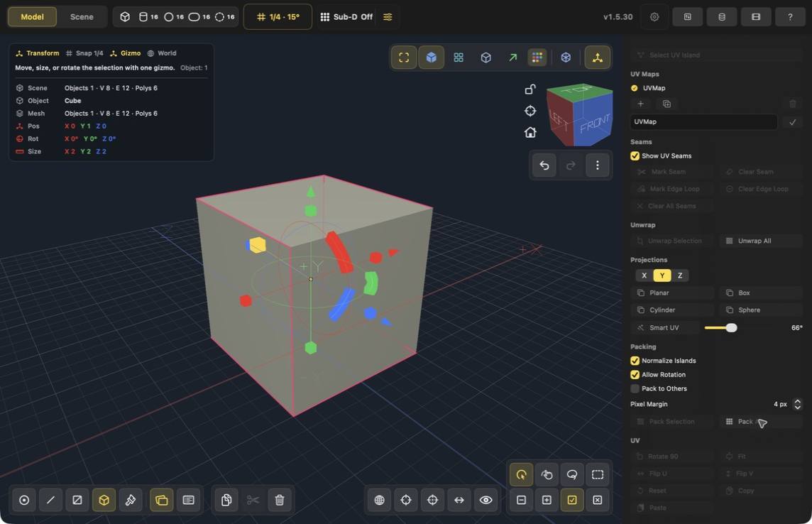Reset view with the home icon
Image resolution: width=812 pixels, height=524 pixels.
point(530,132)
